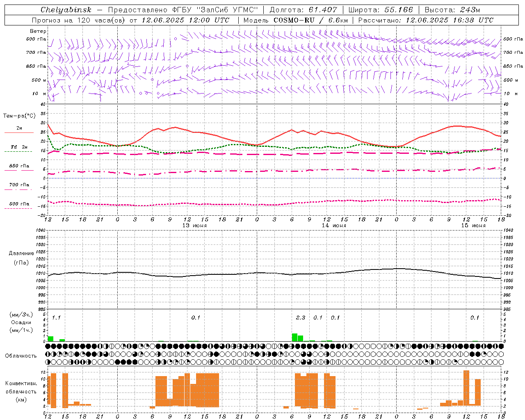Click the 14 июня date label
525x420 pixels.
334,226
